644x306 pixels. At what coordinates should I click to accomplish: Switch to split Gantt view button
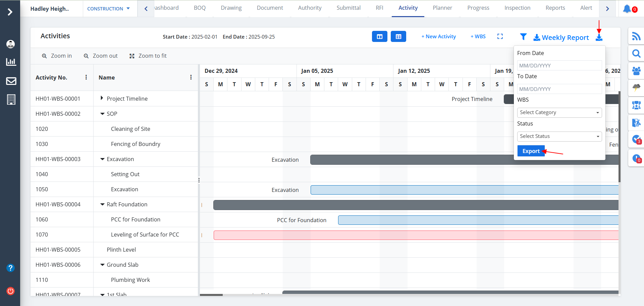379,37
